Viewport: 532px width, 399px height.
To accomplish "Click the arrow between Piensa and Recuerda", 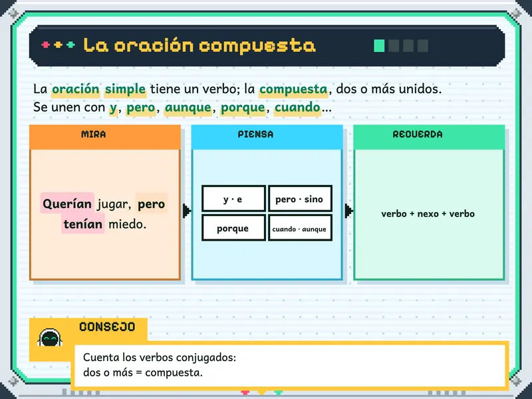I will click(x=348, y=211).
